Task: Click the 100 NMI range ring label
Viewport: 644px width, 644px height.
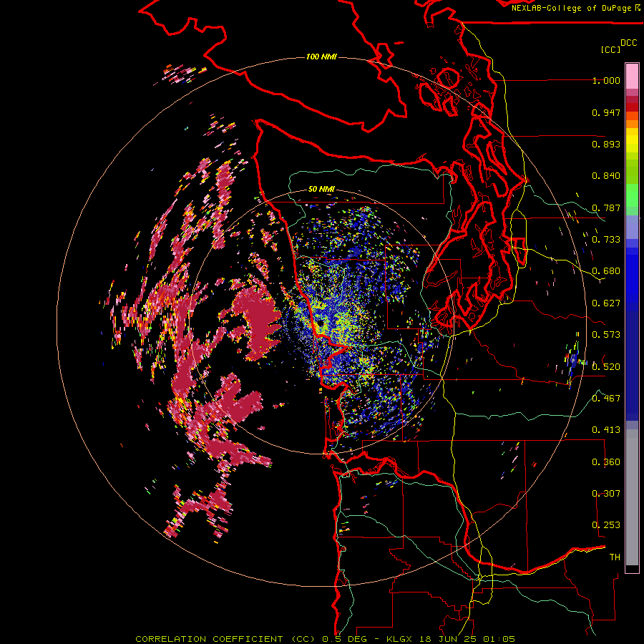Action: [x=321, y=57]
